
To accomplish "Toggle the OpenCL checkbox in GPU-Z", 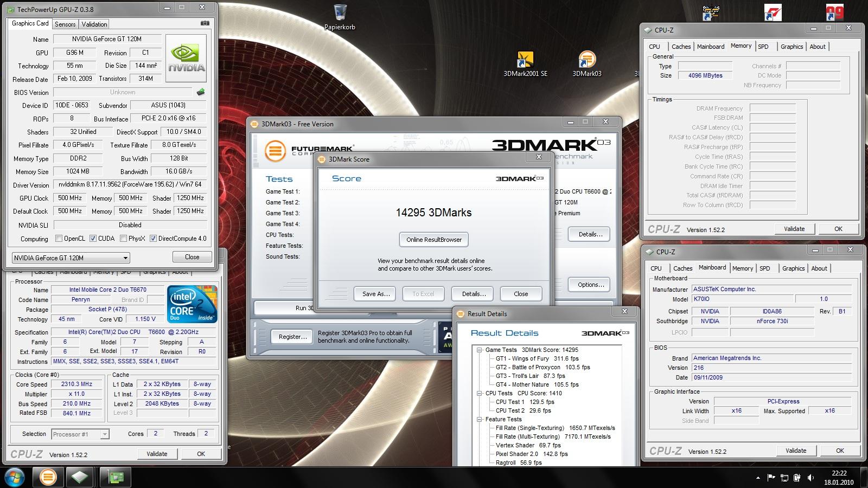I will [59, 238].
